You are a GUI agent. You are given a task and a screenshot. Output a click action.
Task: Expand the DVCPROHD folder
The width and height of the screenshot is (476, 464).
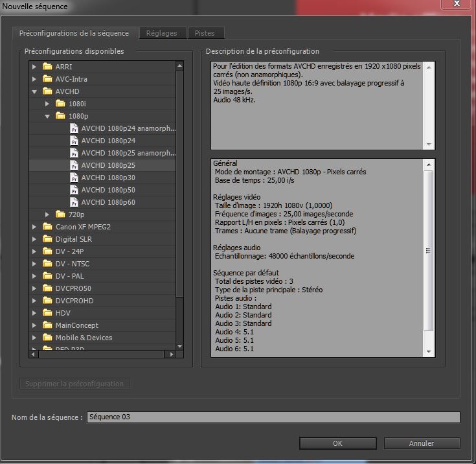point(34,301)
